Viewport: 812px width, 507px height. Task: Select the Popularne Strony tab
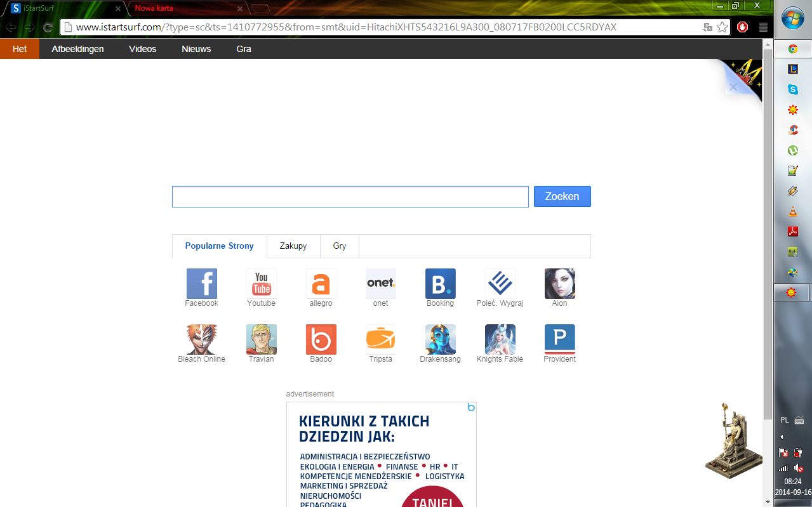[x=219, y=246]
